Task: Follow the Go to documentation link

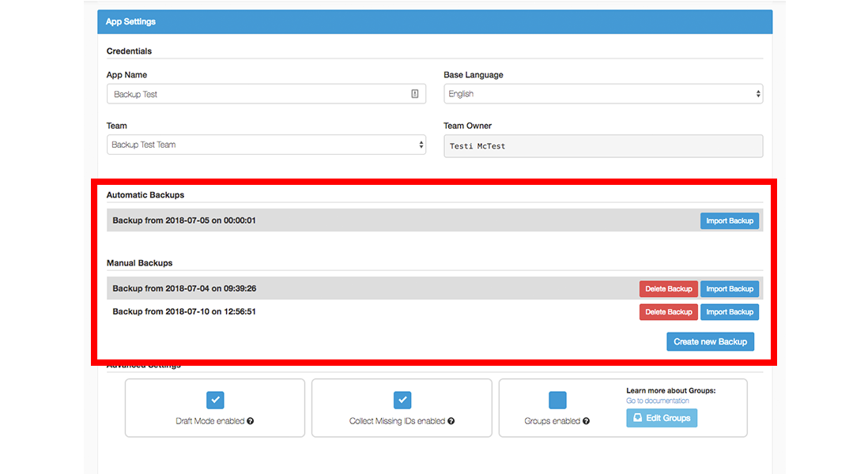Action: [657, 401]
